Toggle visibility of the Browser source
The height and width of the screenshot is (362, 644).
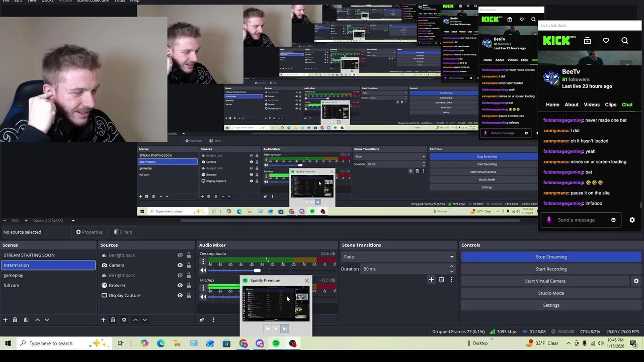[180, 285]
